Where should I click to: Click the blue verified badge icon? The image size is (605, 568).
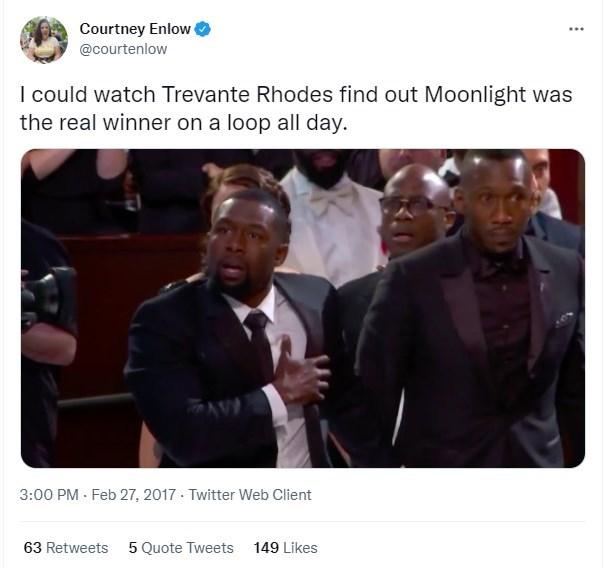point(203,29)
